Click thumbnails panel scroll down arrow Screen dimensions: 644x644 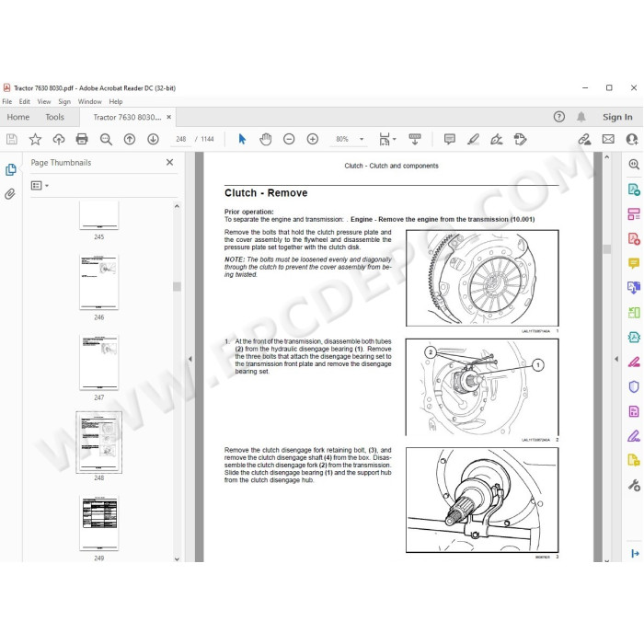177,558
